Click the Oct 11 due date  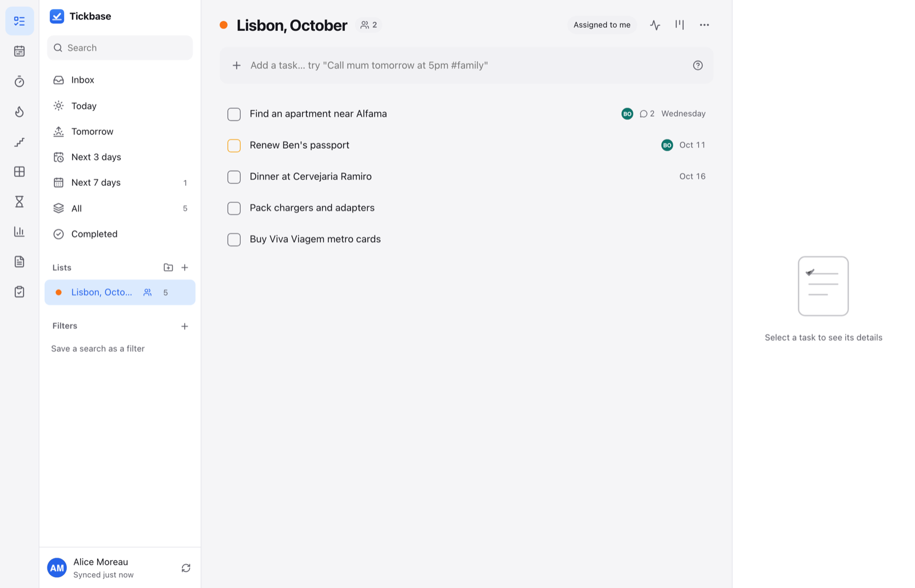(692, 145)
